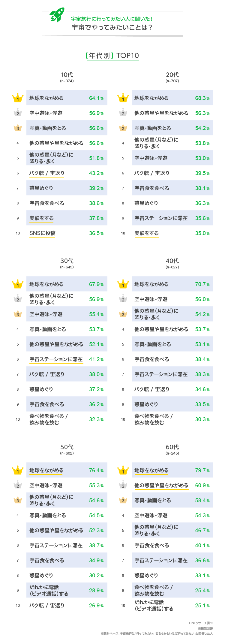Click the gold rank-1 crown in the 10代 list
Screen dimensions: 225x644
pyautogui.click(x=18, y=98)
